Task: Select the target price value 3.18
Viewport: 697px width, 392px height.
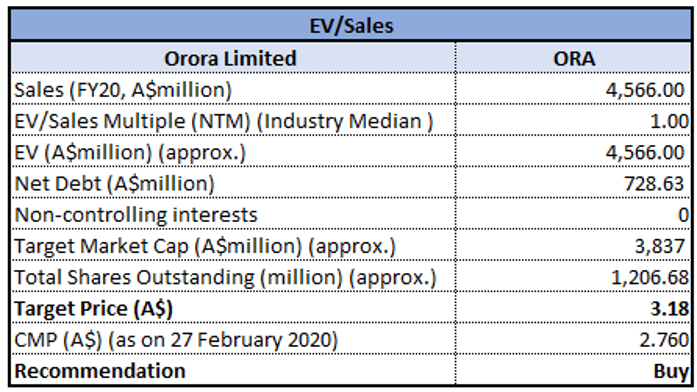Action: pyautogui.click(x=573, y=308)
